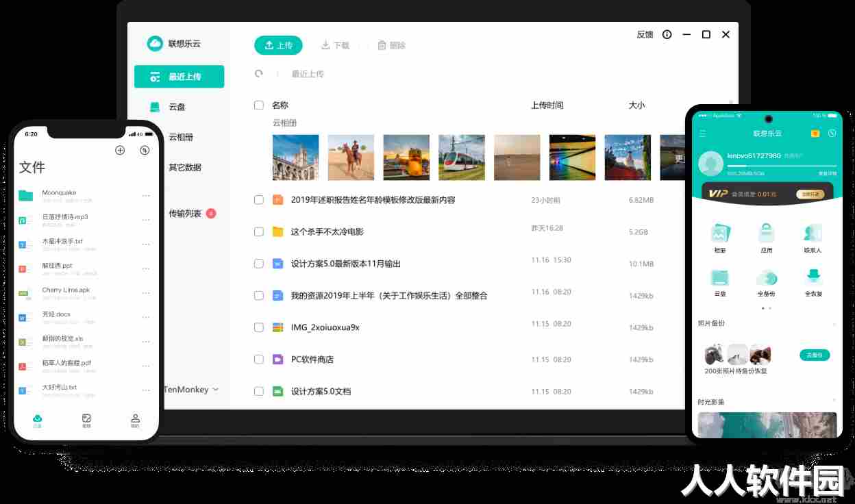The width and height of the screenshot is (855, 504).
Task: Click the purple video icon of PC软件商店
Action: (277, 360)
